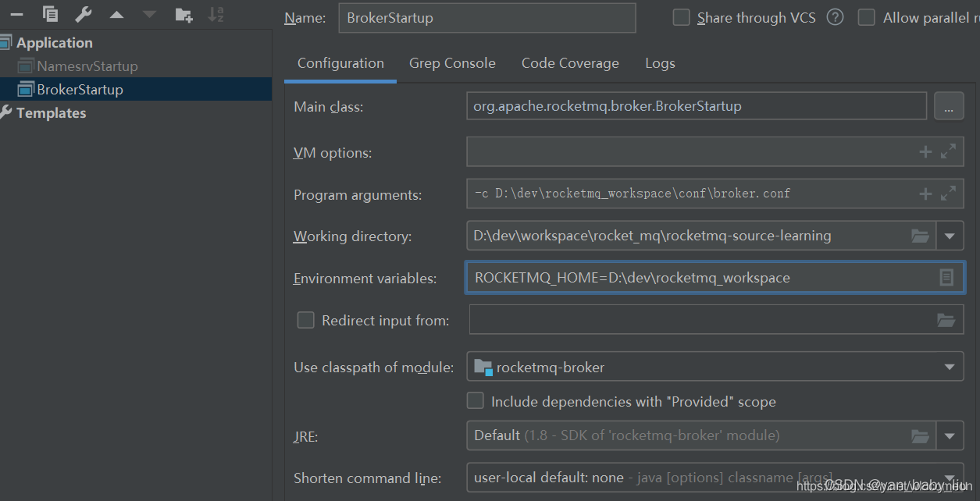Image resolution: width=980 pixels, height=501 pixels.
Task: Browse folder icon for Redirect input file
Action: [946, 320]
